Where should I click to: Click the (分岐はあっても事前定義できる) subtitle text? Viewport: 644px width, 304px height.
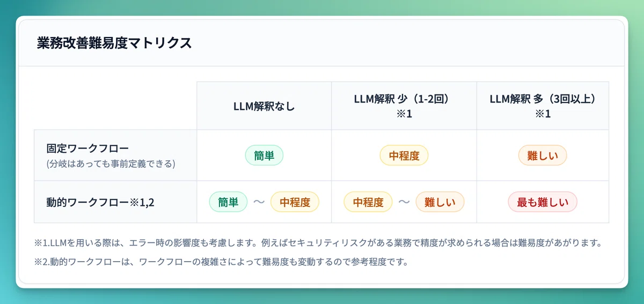111,164
